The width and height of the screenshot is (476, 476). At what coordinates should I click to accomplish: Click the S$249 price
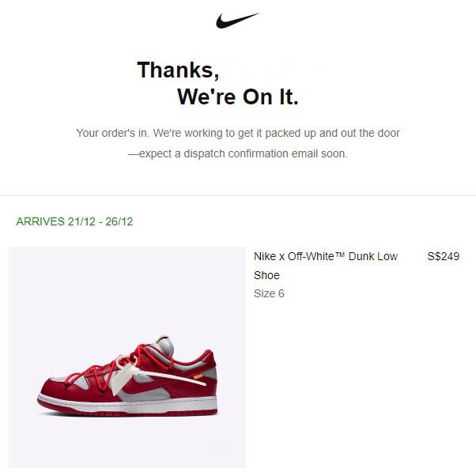443,256
